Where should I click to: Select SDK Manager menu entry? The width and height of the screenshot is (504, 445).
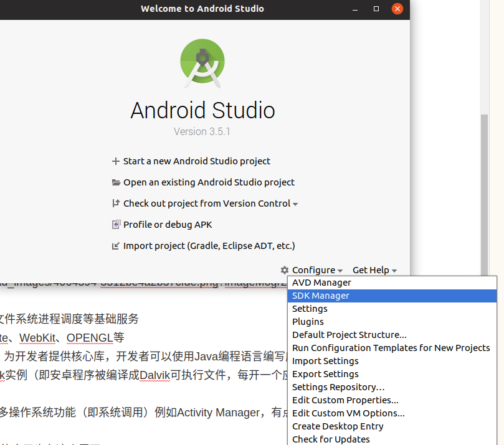(x=392, y=296)
